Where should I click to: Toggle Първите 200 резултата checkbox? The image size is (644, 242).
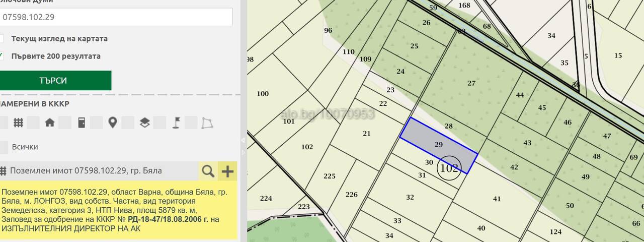coord(2,56)
